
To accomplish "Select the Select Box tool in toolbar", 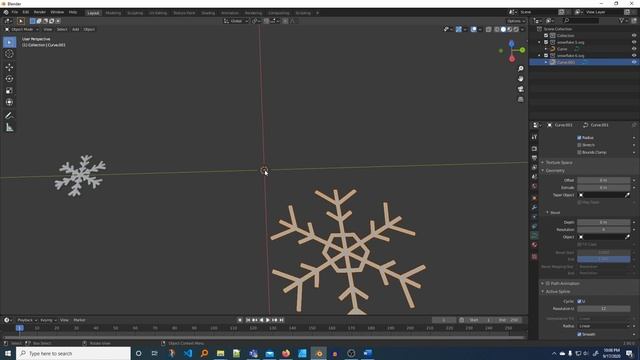I will click(x=9, y=42).
